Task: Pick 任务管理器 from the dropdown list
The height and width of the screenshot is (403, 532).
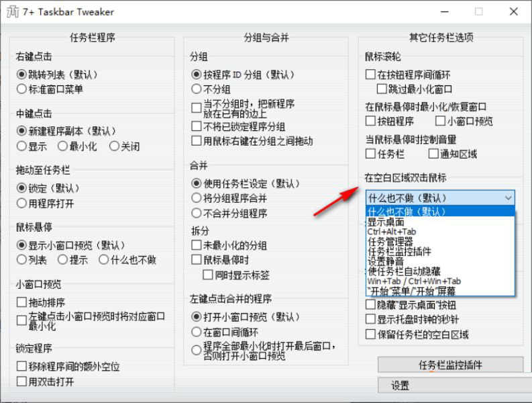Action: (x=440, y=242)
